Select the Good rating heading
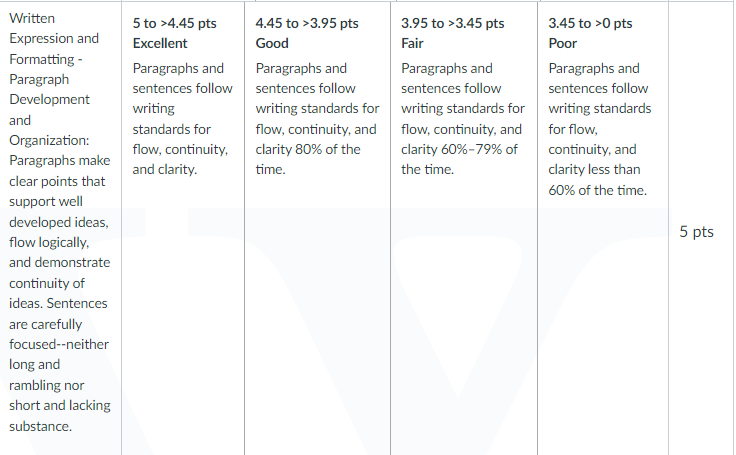Viewport: 736px width, 455px height. 272,43
